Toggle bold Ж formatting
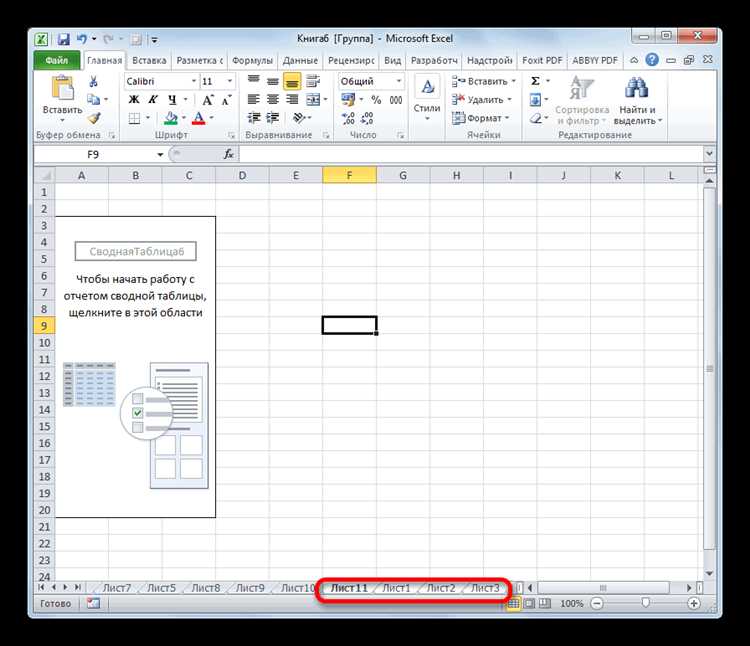The height and width of the screenshot is (646, 750). [134, 100]
